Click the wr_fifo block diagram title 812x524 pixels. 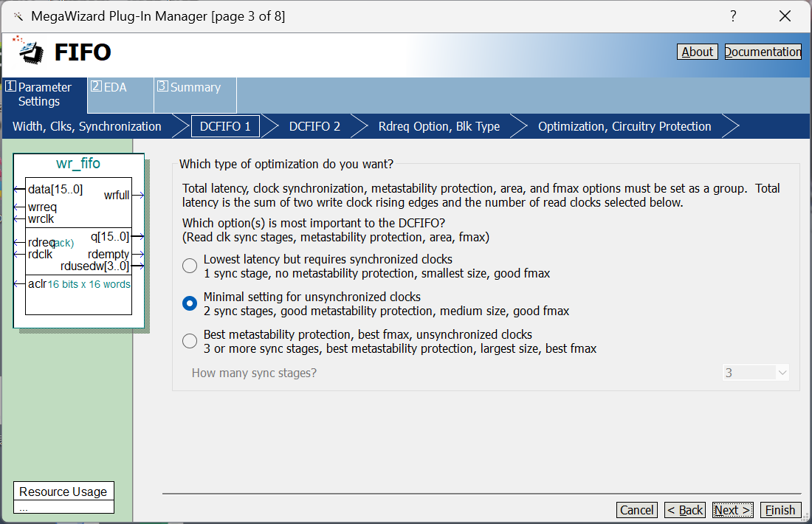78,163
